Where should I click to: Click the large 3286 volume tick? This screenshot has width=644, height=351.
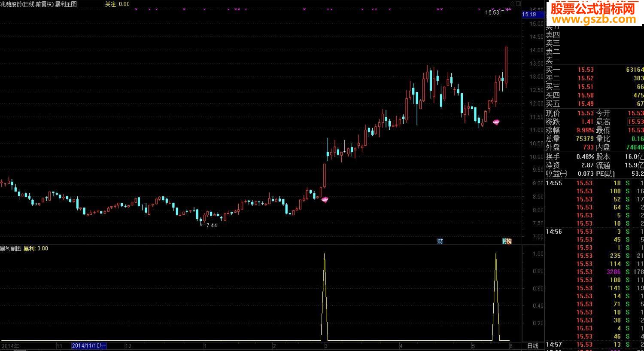[614, 272]
